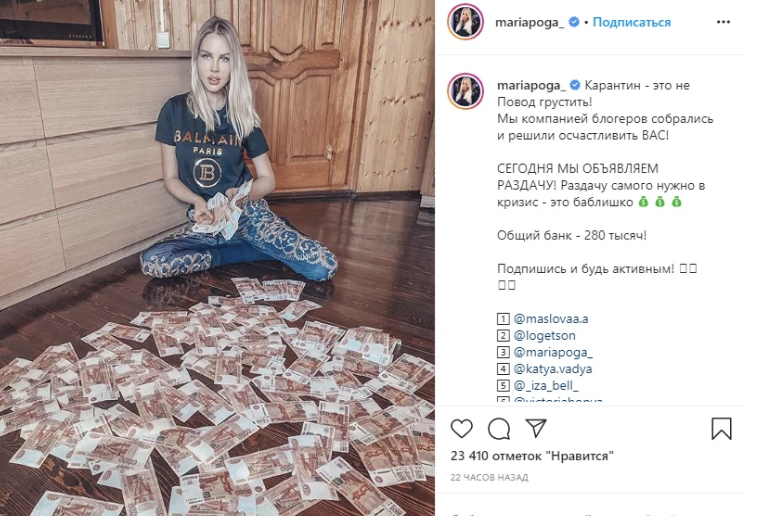Like the post with the heart icon
The width and height of the screenshot is (759, 516).
click(461, 428)
